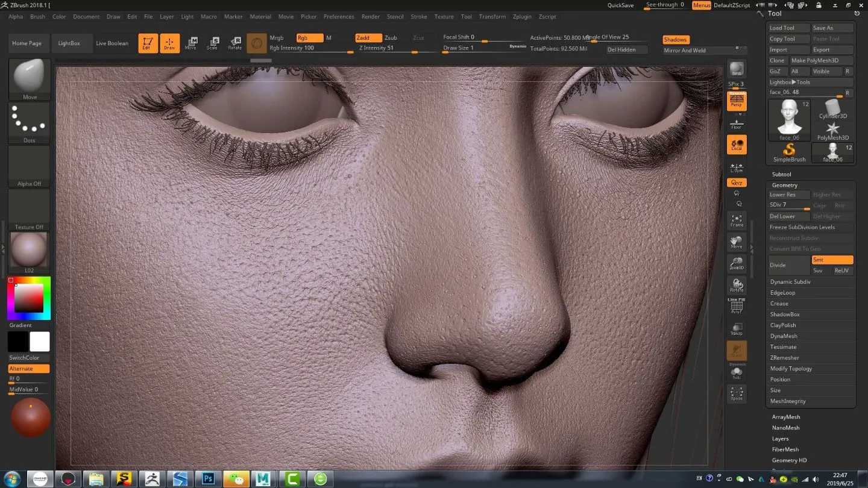Disable the Smt smoothing option
This screenshot has width=868, height=488.
[x=832, y=260]
